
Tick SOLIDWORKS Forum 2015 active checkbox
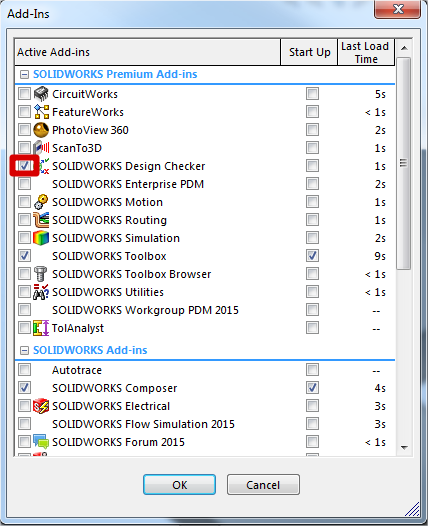coord(24,442)
